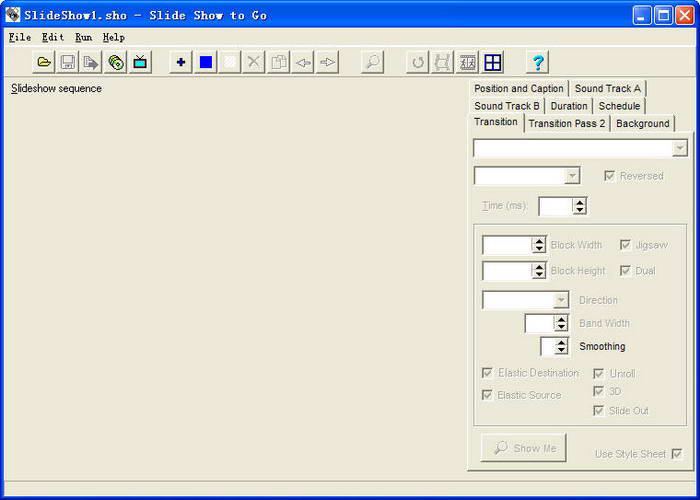Click the copy pages toolbar icon

(279, 62)
